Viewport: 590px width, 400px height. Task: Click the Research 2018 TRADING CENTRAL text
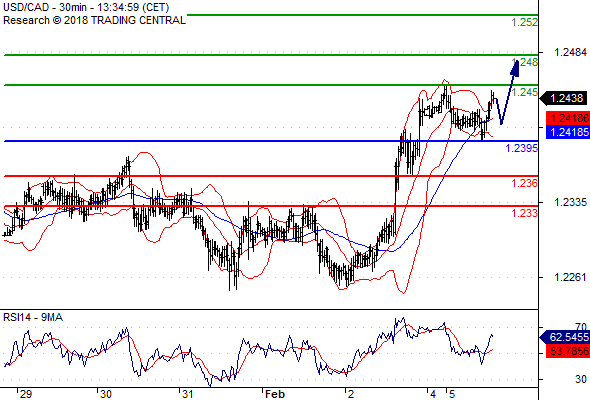(94, 20)
